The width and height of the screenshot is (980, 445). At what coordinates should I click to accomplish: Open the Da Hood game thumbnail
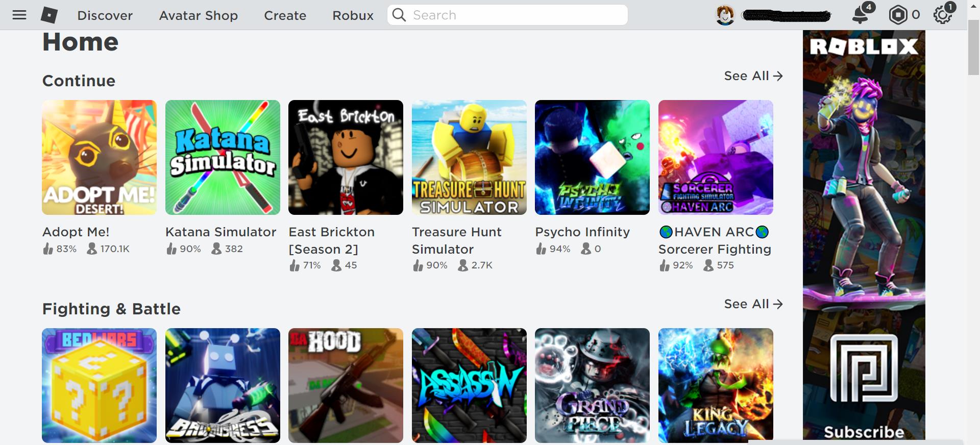(x=346, y=385)
